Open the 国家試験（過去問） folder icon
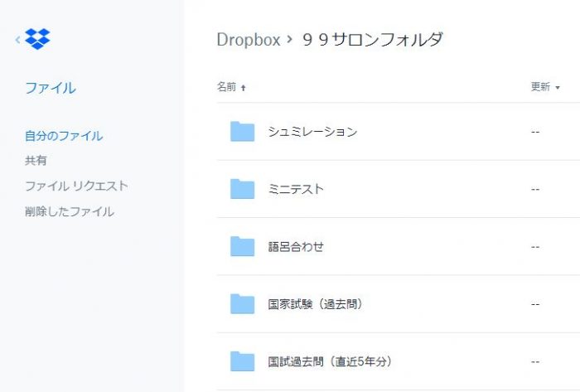Viewport: 580px width, 392px height. 242,304
